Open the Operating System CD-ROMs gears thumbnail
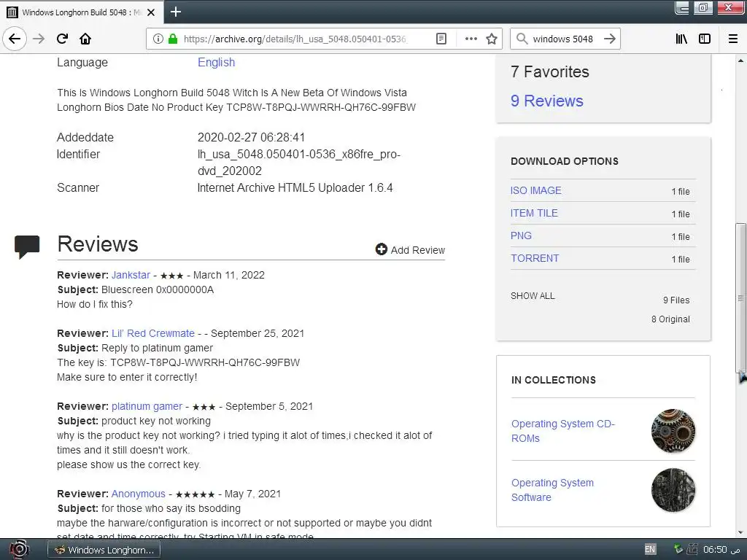Viewport: 747px width, 560px height. coord(673,430)
